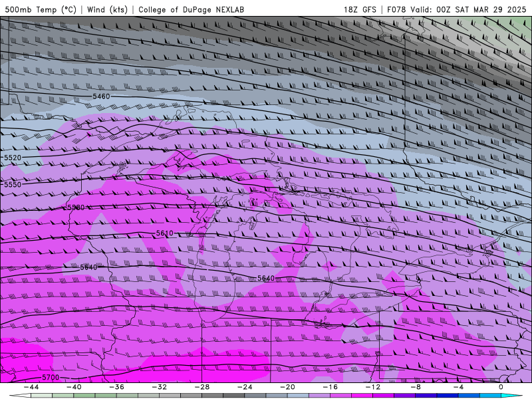The width and height of the screenshot is (532, 399).
Task: Click the 0 color scale value
Action: [501, 387]
